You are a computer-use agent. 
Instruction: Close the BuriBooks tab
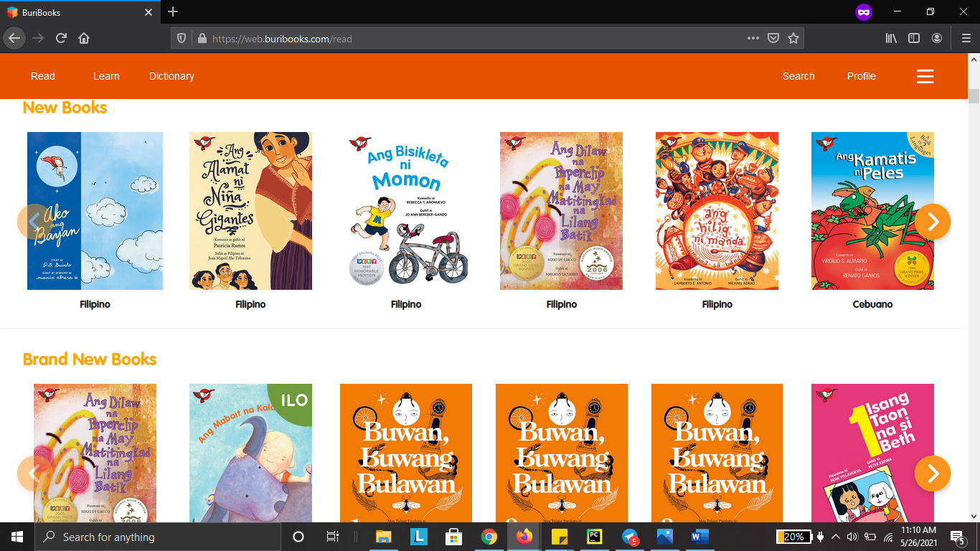coord(149,12)
